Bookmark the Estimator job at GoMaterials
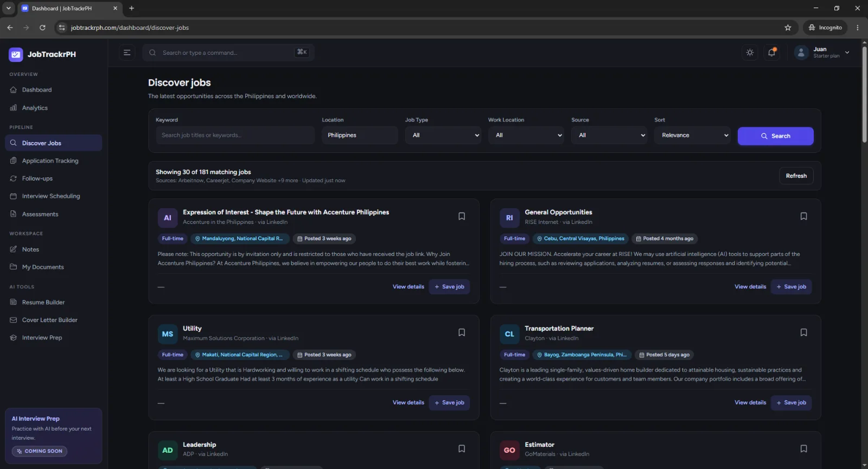Viewport: 868px width, 469px height. (803, 448)
